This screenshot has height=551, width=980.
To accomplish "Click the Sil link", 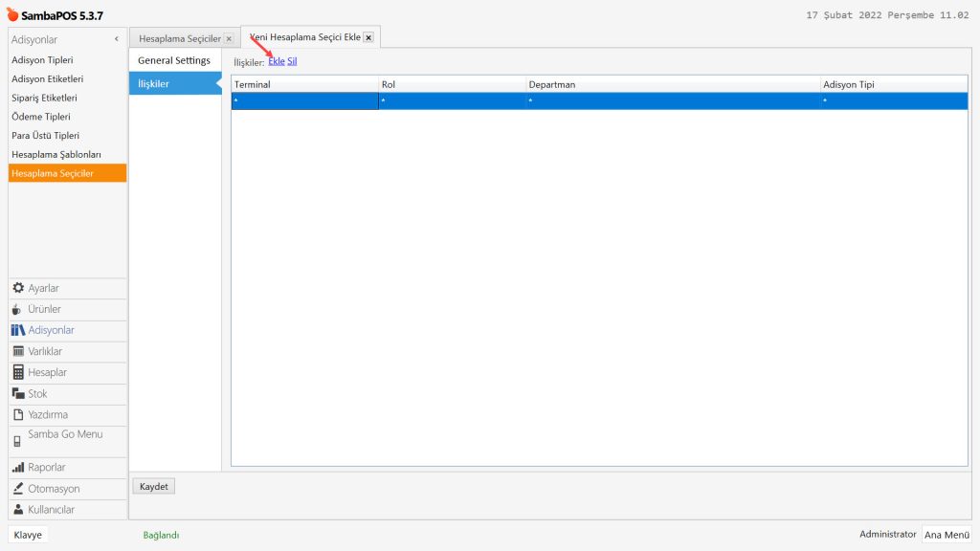I will (x=292, y=62).
